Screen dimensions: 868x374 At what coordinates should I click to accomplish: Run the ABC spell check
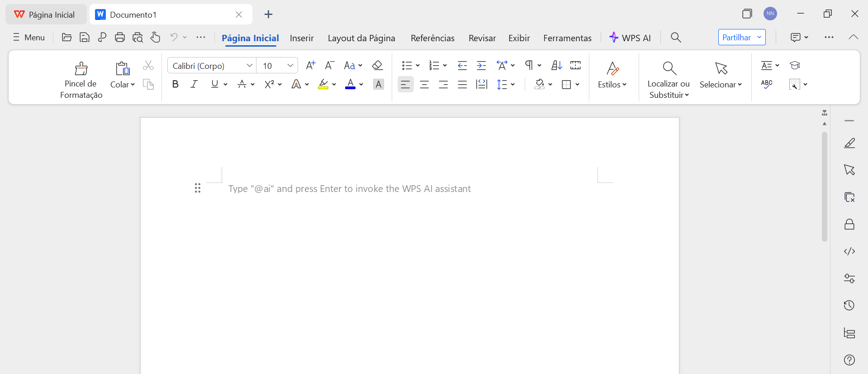tap(767, 84)
